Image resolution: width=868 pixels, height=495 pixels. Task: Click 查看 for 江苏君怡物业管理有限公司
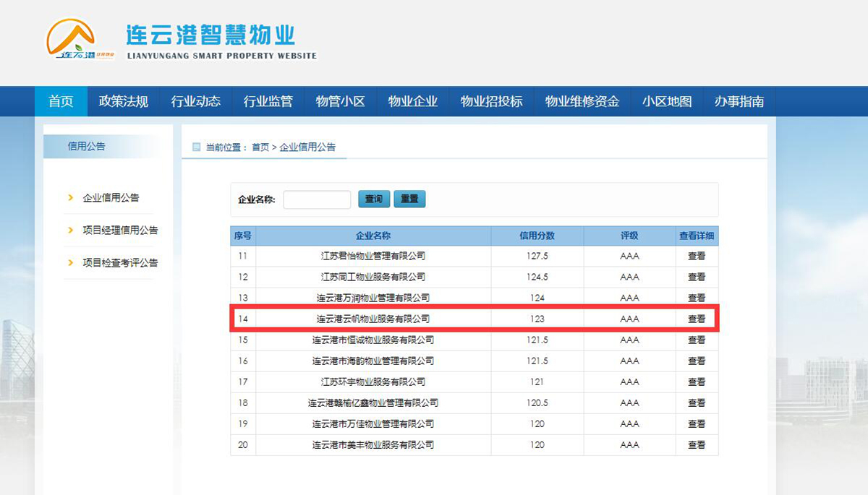tap(696, 256)
